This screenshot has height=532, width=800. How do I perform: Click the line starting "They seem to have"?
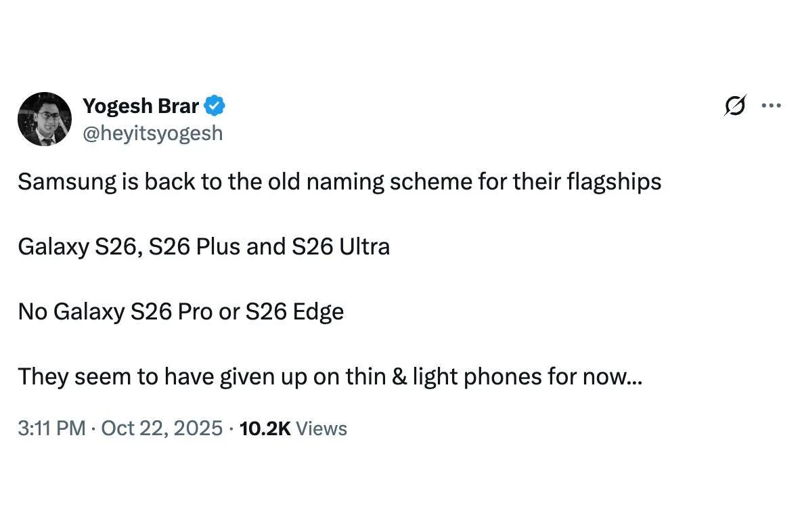(x=330, y=376)
